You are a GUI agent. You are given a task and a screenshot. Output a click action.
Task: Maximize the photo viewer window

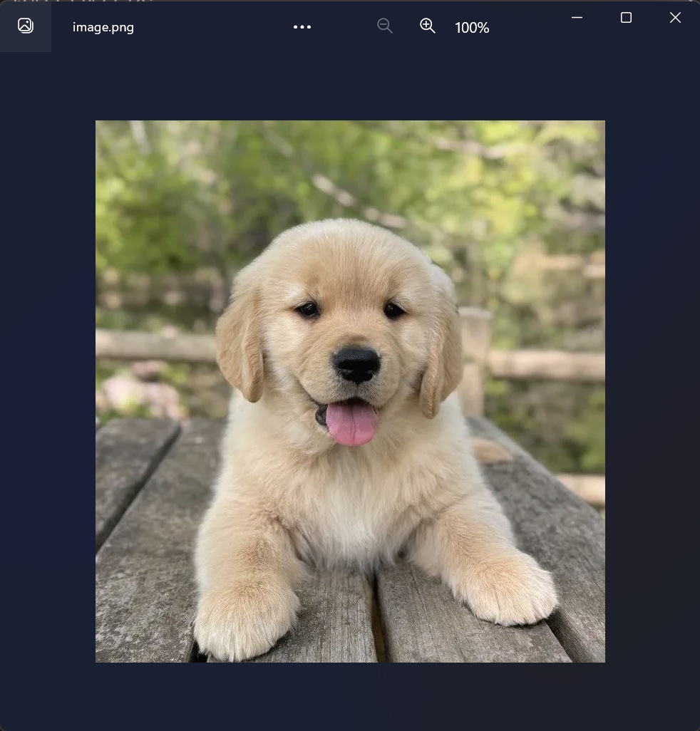[x=626, y=18]
